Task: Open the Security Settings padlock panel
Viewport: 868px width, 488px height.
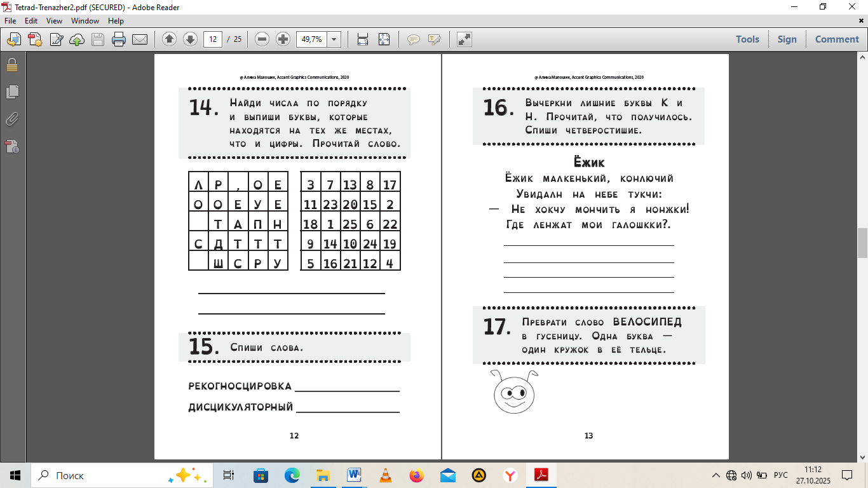Action: click(x=12, y=65)
